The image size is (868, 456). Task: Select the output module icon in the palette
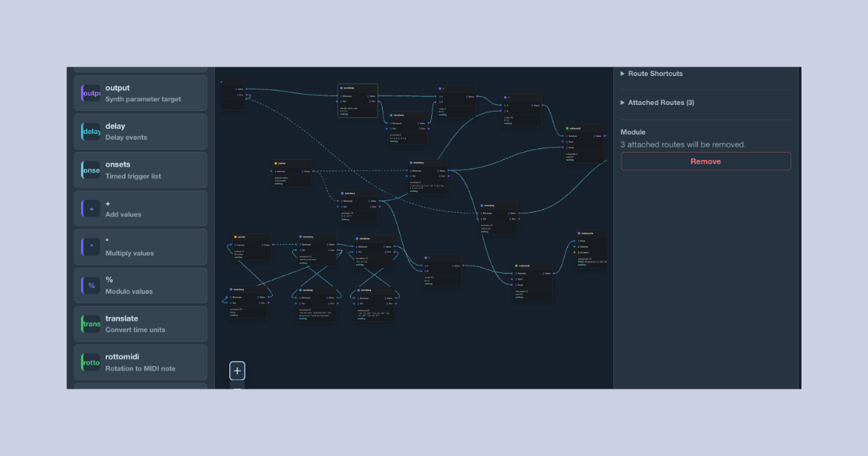click(x=91, y=93)
